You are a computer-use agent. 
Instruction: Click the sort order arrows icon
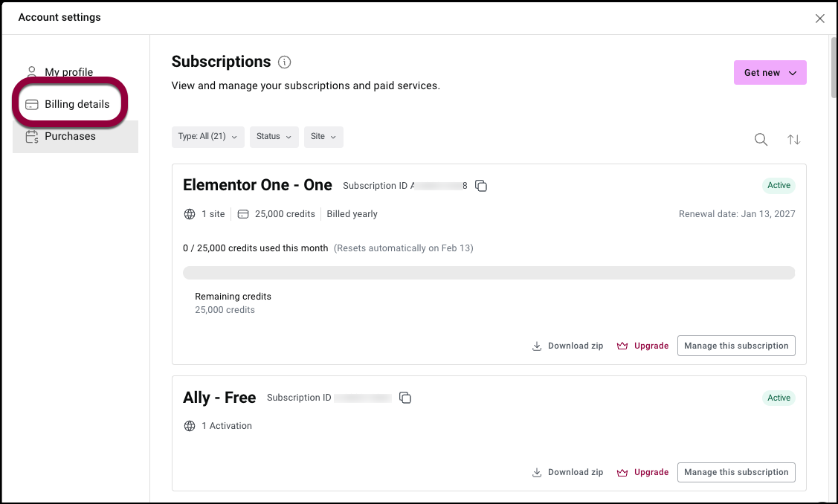tap(794, 140)
